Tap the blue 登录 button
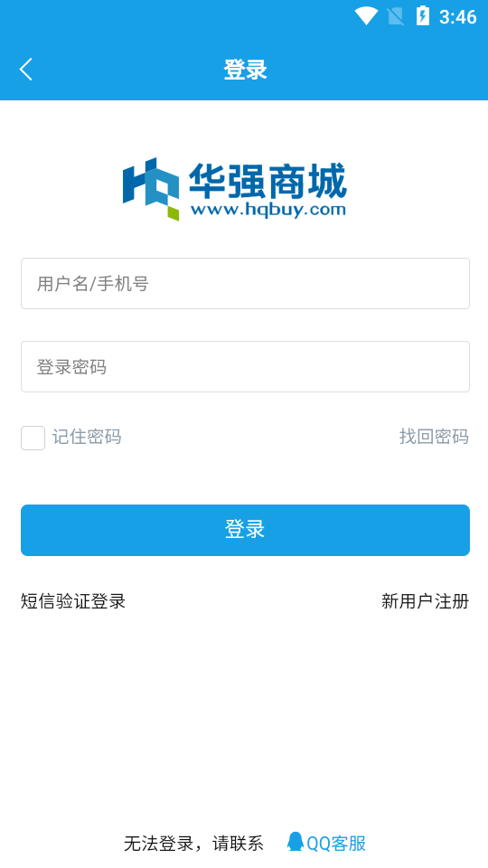 pos(245,531)
